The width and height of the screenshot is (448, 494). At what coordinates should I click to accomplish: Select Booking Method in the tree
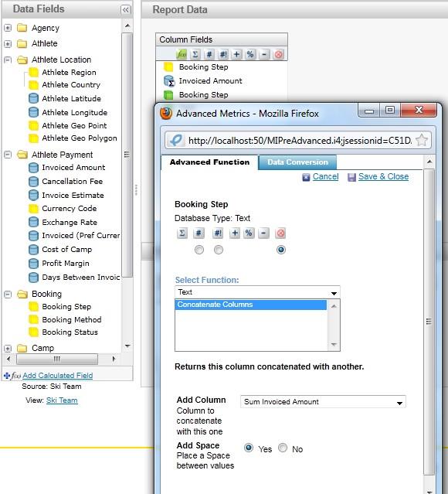(x=72, y=320)
